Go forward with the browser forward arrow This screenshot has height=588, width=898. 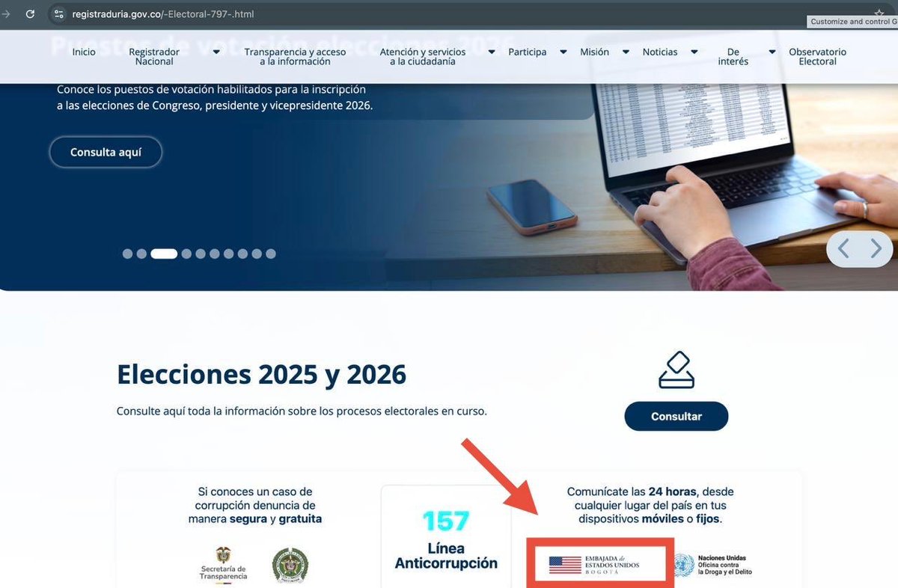point(6,14)
